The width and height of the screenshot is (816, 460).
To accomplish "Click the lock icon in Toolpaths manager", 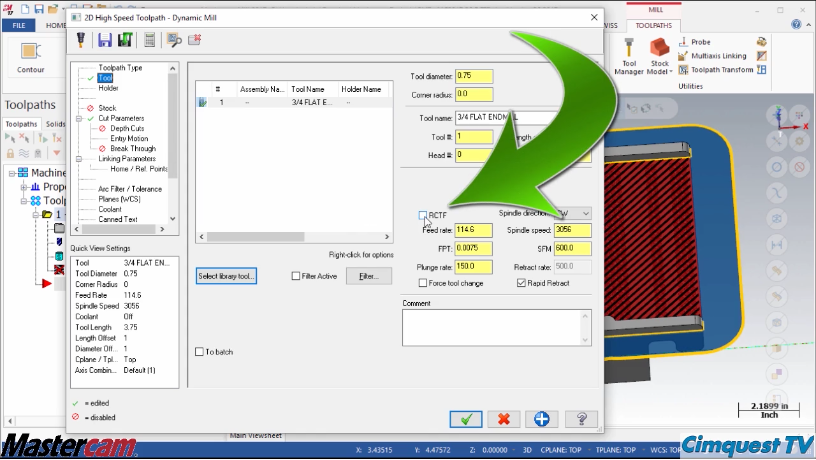I will [x=10, y=153].
